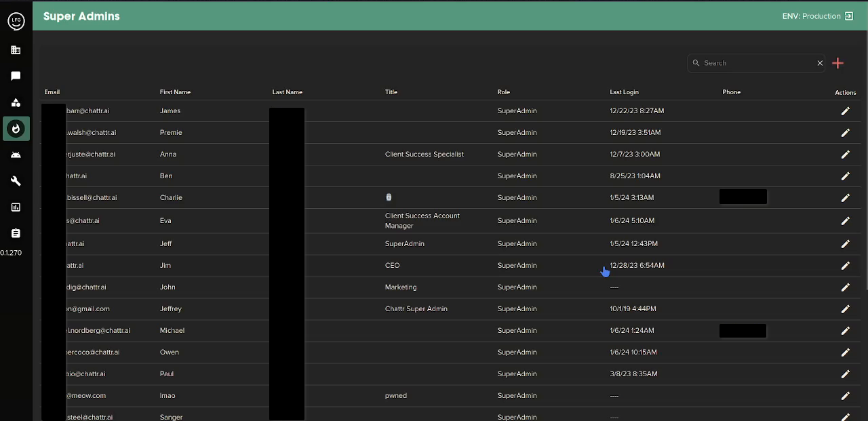Open the clipboard reports section

tap(16, 233)
